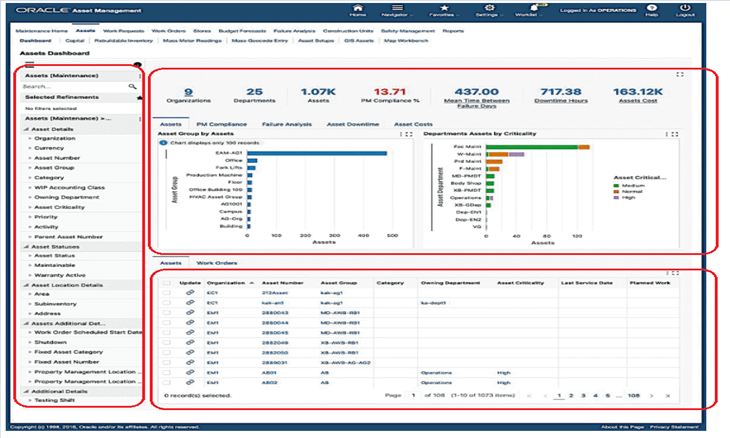Click the Home icon in header
730x438 pixels.
point(358,9)
